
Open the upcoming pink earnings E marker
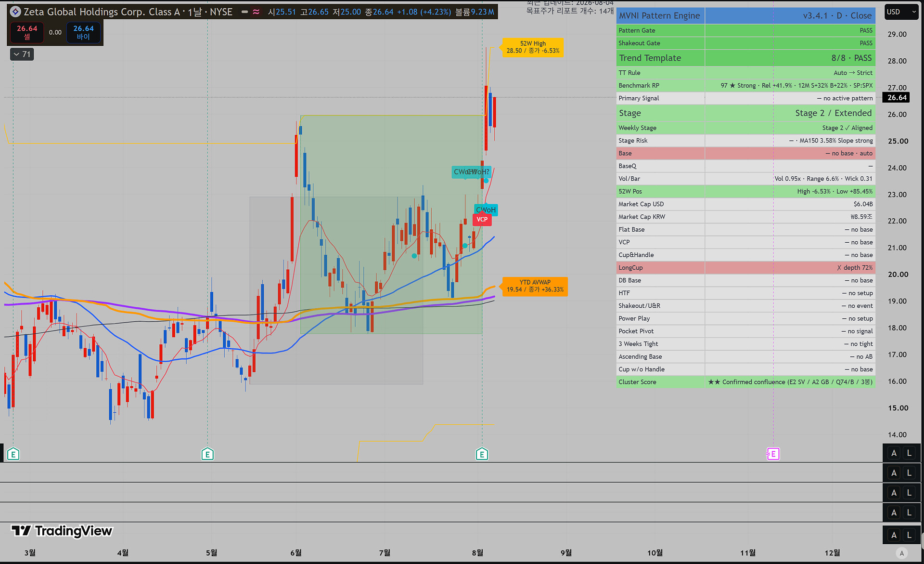point(773,454)
